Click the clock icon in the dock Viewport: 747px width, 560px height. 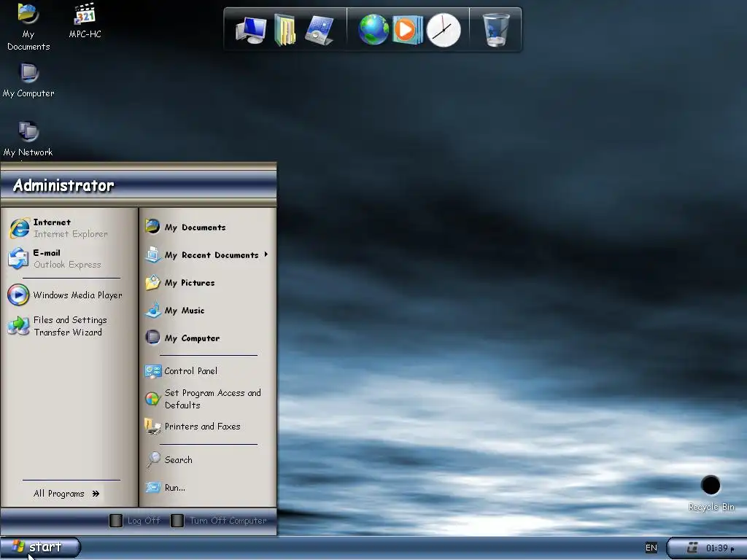444,30
